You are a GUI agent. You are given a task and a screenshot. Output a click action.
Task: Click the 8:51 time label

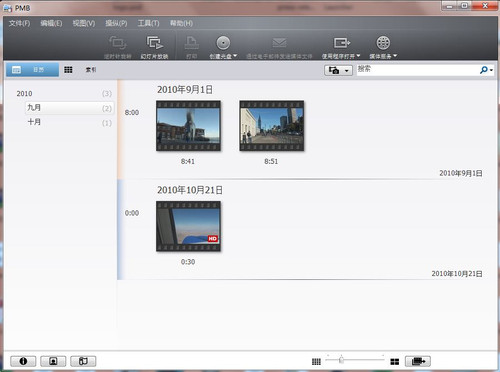[x=271, y=161]
